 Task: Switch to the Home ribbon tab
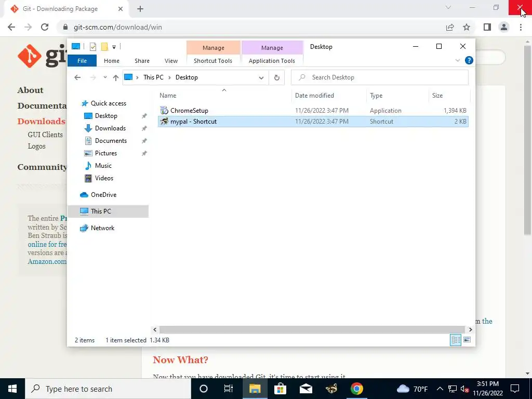point(112,61)
